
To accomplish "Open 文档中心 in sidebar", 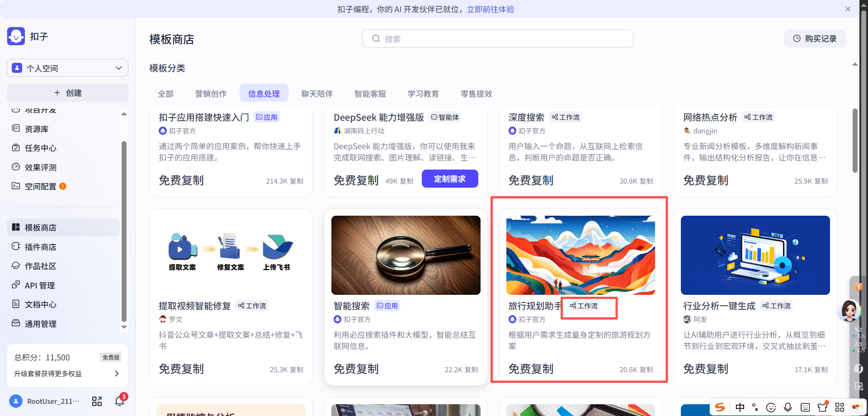I will pyautogui.click(x=40, y=304).
